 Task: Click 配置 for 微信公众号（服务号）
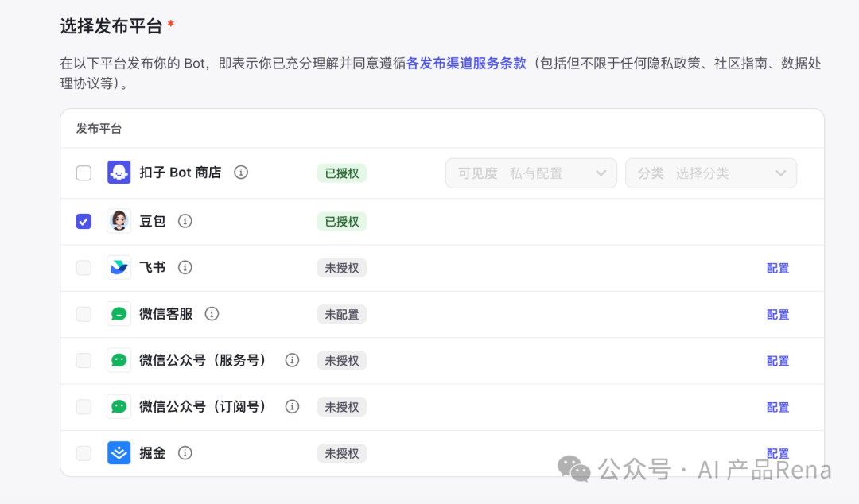(x=777, y=360)
